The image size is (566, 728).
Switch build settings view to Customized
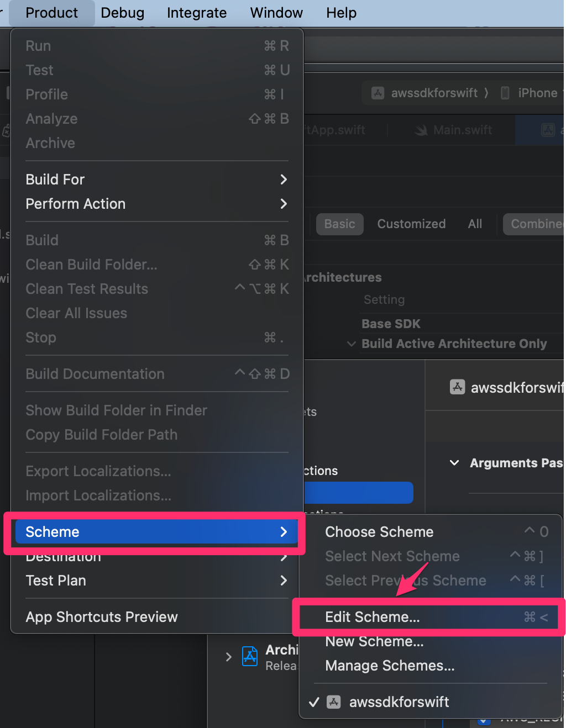pyautogui.click(x=411, y=224)
